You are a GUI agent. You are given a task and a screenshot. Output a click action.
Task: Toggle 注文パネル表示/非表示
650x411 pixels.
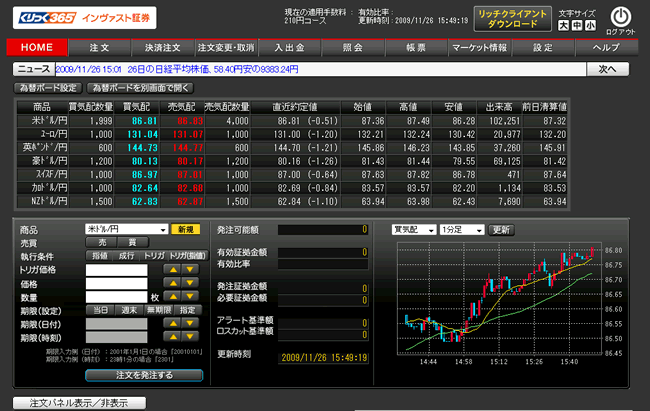pos(79,403)
